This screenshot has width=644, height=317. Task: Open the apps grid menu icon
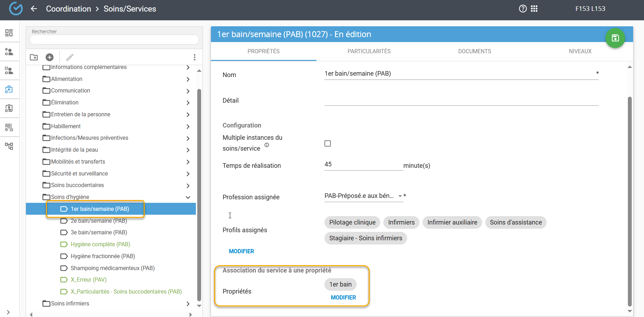tap(534, 9)
